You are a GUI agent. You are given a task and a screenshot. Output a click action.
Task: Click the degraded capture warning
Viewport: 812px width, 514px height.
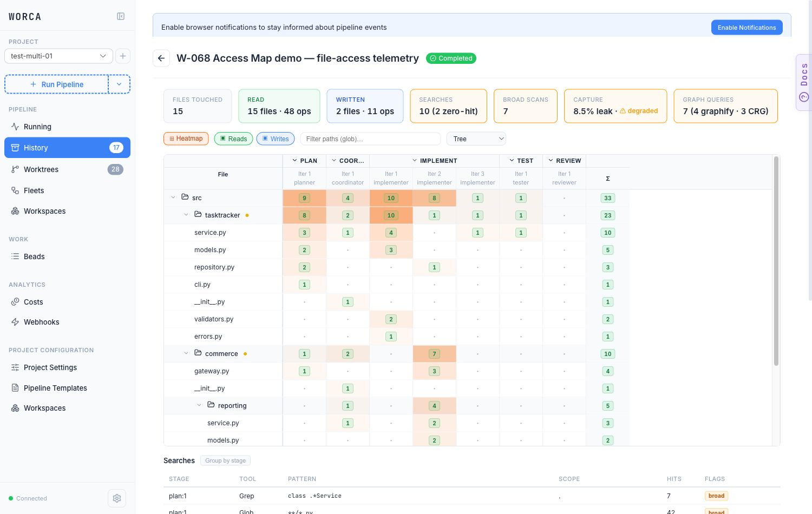click(639, 111)
